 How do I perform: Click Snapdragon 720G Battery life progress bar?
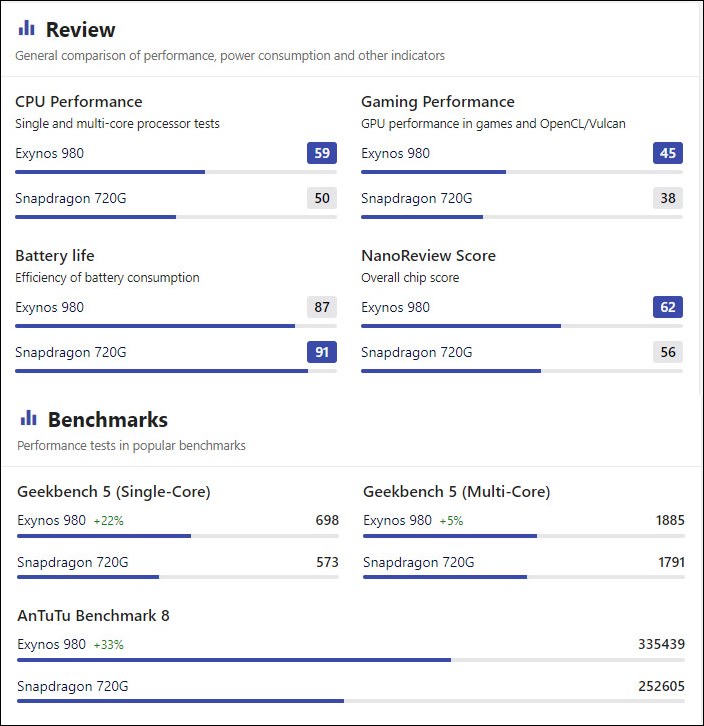[x=176, y=371]
